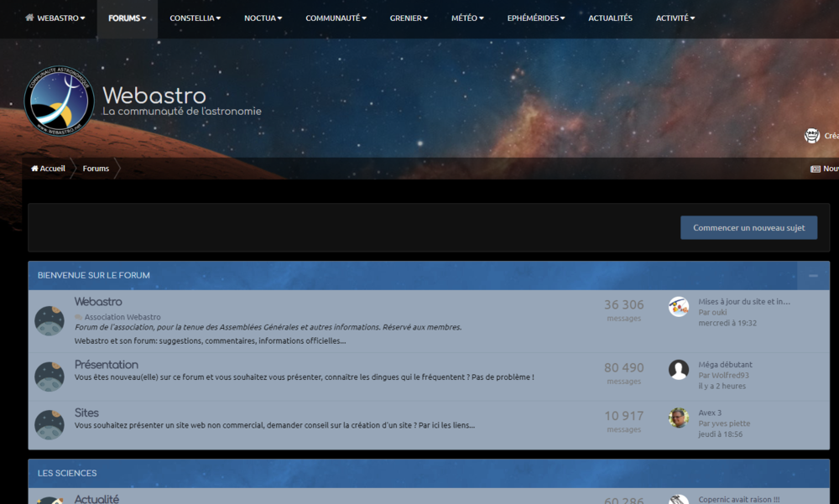Open the Présentation forum

coord(106,365)
